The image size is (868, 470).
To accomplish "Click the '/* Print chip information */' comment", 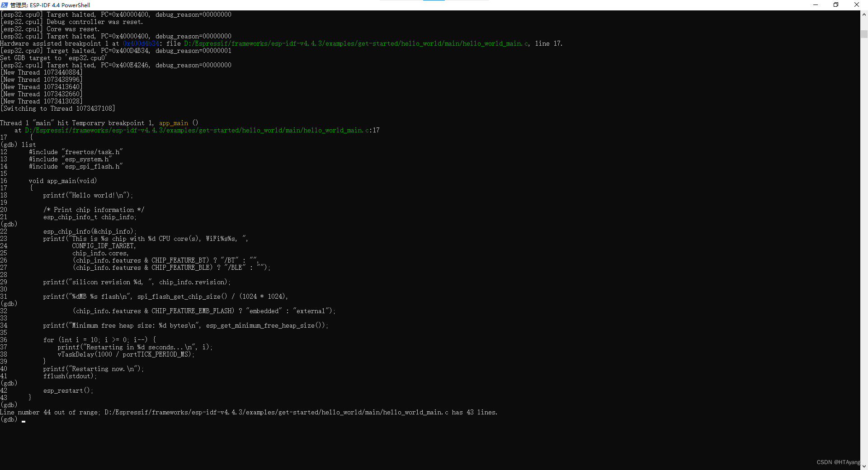I will coord(94,210).
